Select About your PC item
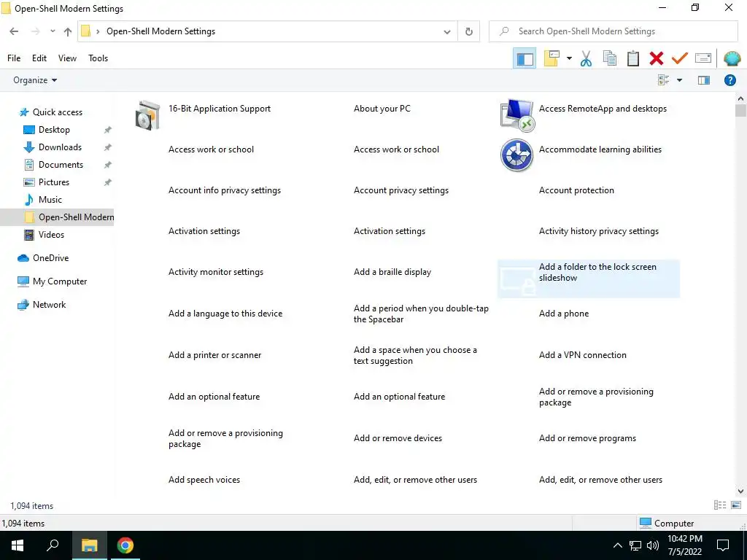Screen dimensions: 747x560 [382, 109]
